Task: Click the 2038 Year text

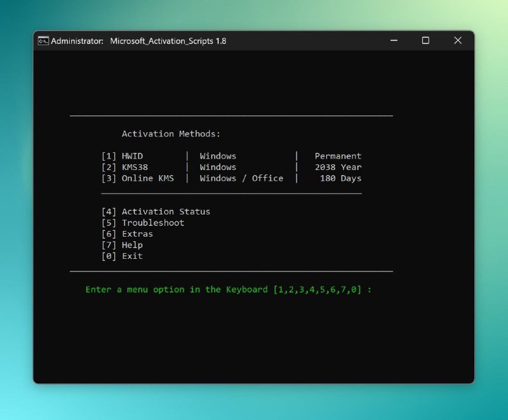Action: click(x=338, y=167)
